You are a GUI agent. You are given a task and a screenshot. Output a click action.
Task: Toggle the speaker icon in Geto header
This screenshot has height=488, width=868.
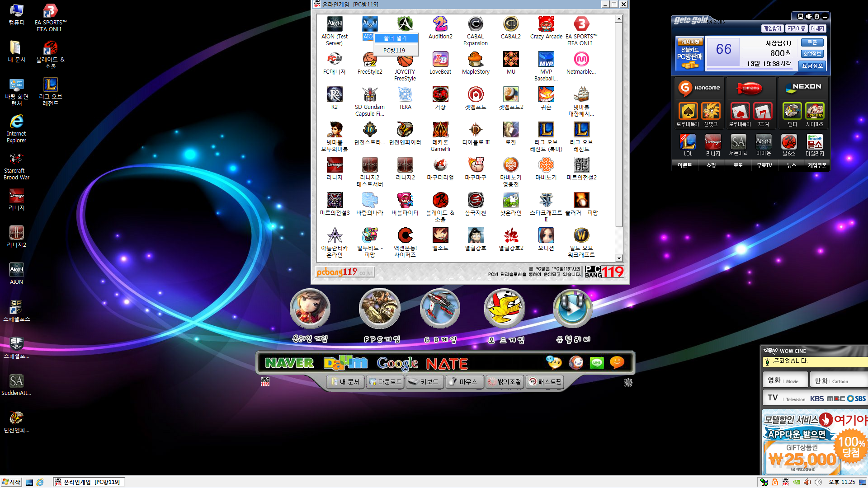809,17
